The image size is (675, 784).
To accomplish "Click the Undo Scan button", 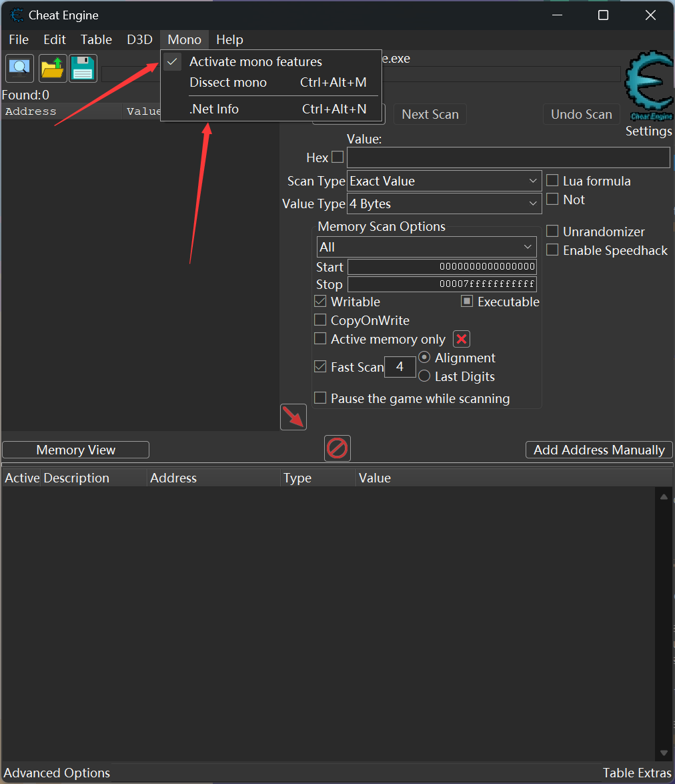I will [x=582, y=115].
